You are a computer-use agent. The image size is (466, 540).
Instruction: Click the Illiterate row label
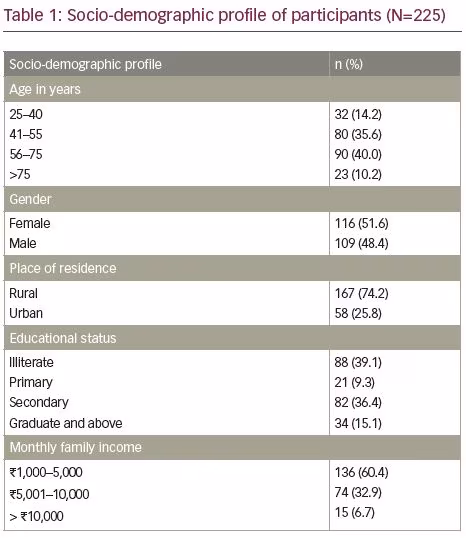tap(31, 362)
